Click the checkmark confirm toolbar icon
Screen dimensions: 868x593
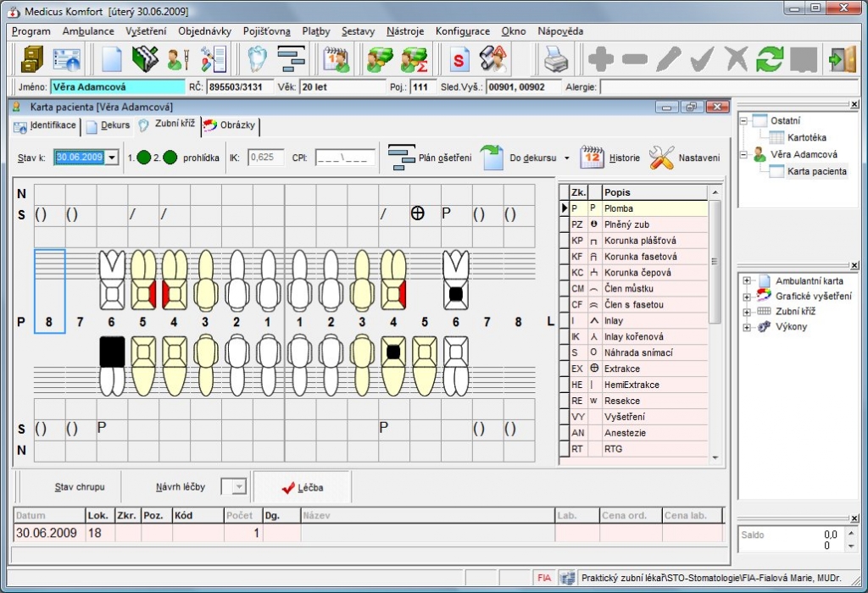click(702, 59)
